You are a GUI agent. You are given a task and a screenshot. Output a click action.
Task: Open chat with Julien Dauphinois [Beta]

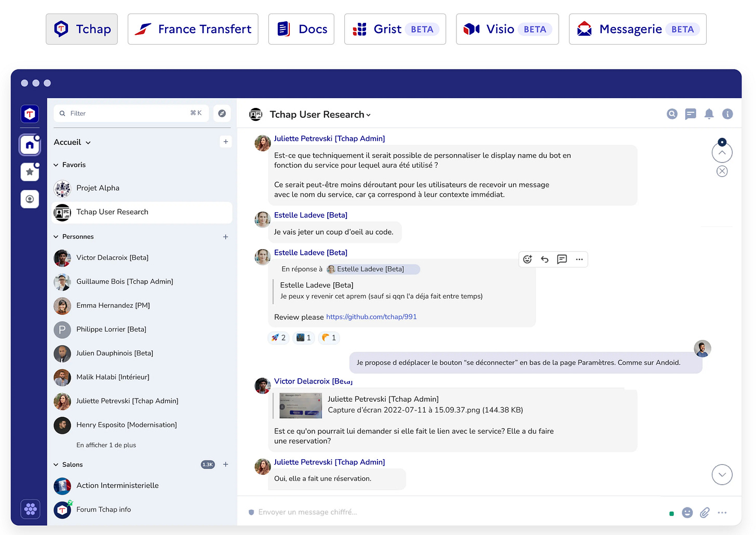click(x=142, y=353)
